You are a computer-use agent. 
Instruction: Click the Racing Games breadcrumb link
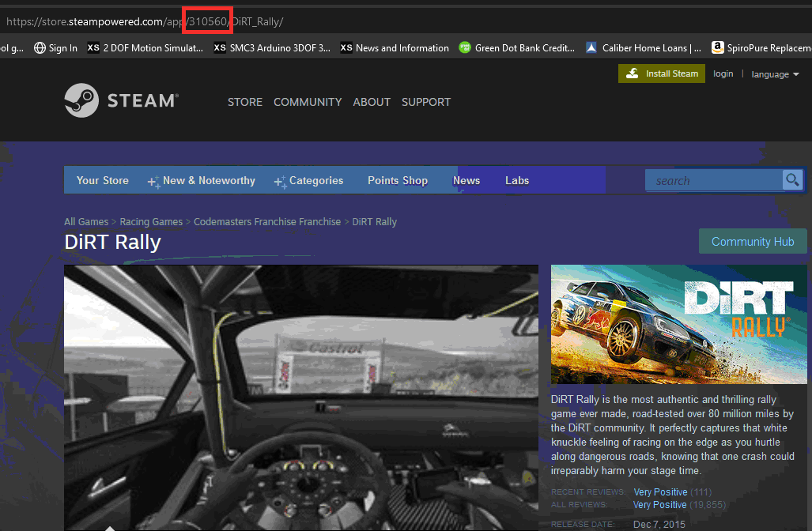[x=151, y=221]
